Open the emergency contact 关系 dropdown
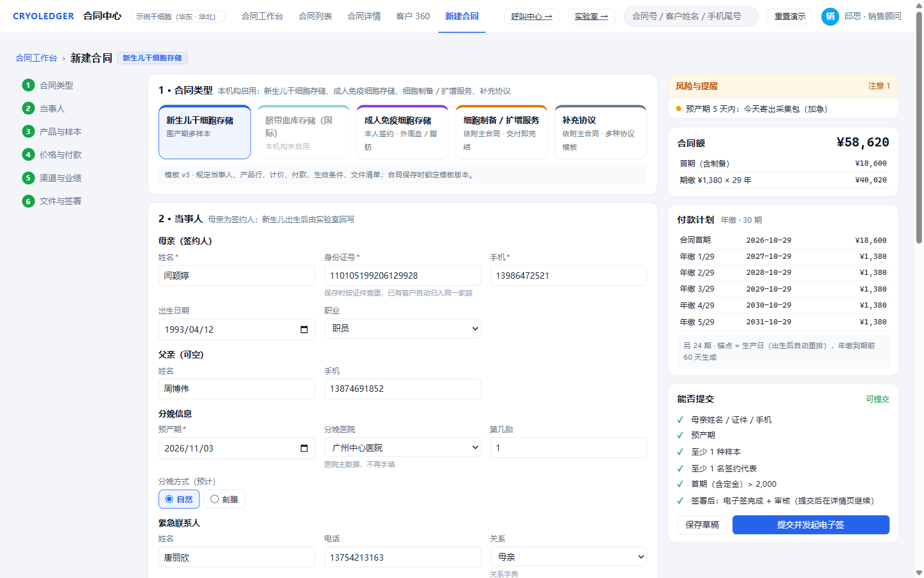Image resolution: width=924 pixels, height=578 pixels. click(568, 557)
